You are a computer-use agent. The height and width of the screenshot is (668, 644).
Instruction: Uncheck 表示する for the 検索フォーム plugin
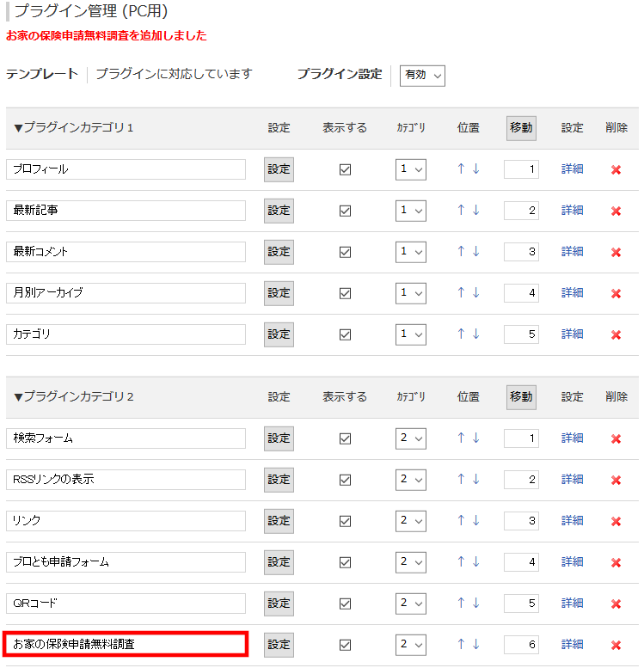tap(346, 438)
